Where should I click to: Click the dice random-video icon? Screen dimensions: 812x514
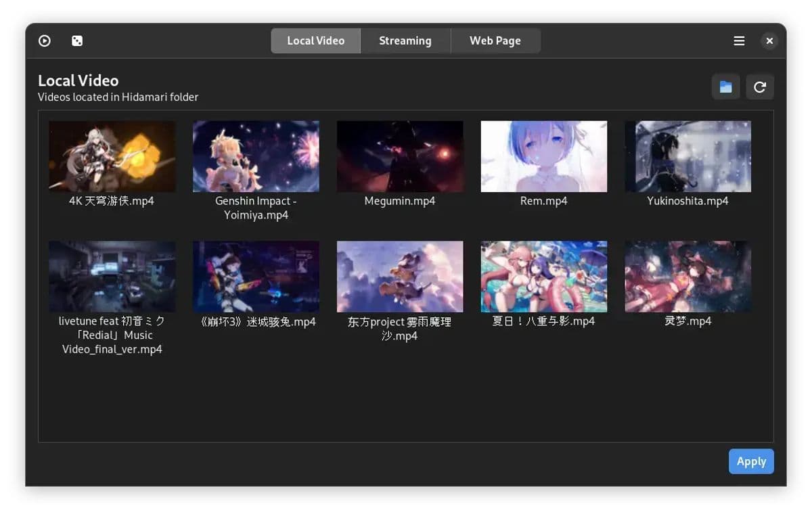coord(77,41)
